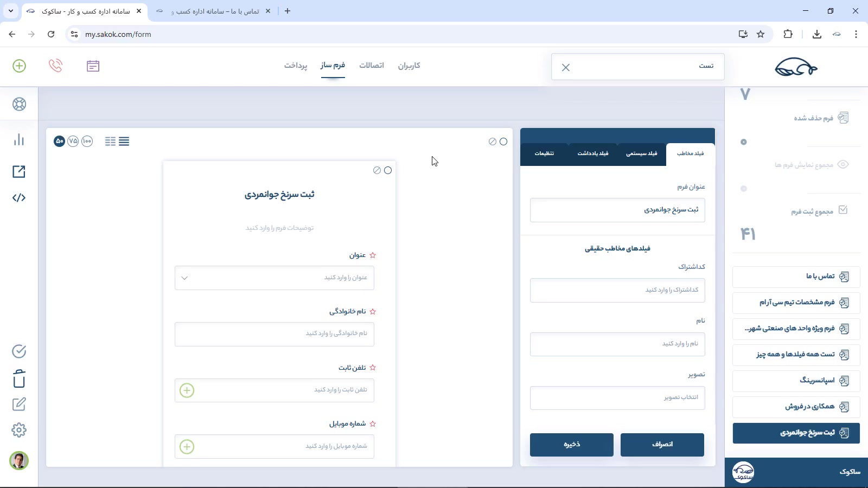Click the ذخیره save button
Image resolution: width=868 pixels, height=488 pixels.
(572, 445)
